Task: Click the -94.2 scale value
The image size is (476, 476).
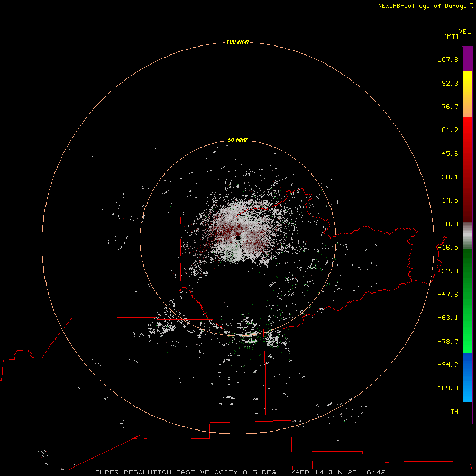Action: 448,365
